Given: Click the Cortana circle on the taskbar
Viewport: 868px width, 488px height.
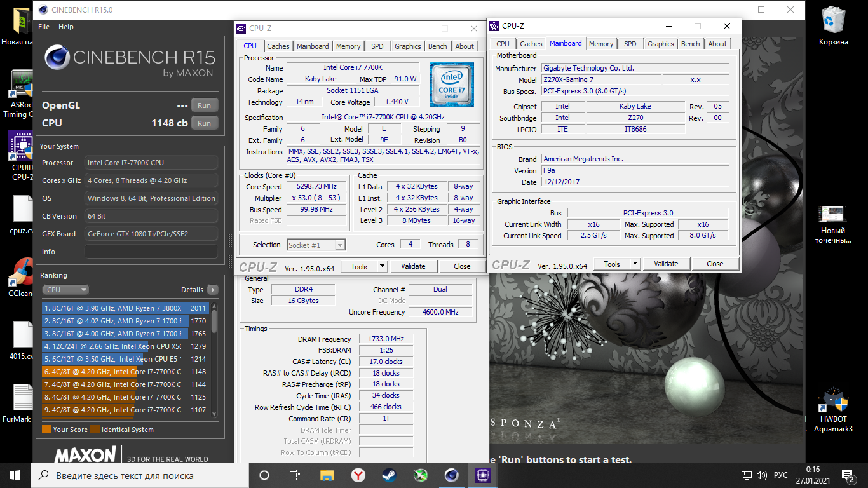Looking at the screenshot, I should pyautogui.click(x=264, y=475).
